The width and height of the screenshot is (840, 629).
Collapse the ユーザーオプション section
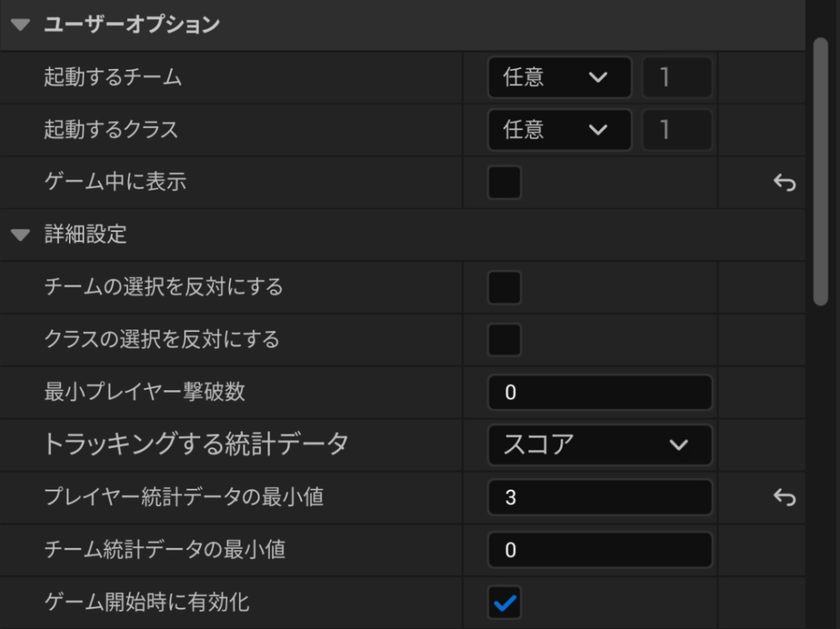point(21,25)
